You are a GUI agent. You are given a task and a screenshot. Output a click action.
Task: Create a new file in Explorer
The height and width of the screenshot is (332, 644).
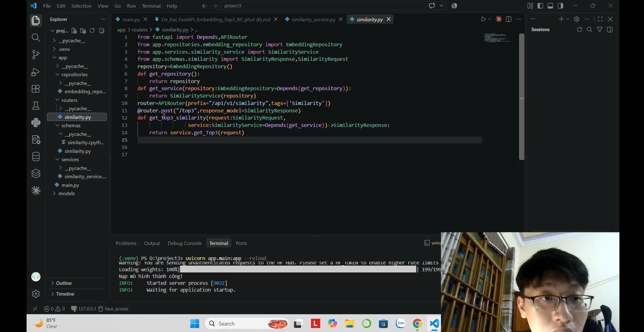74,31
